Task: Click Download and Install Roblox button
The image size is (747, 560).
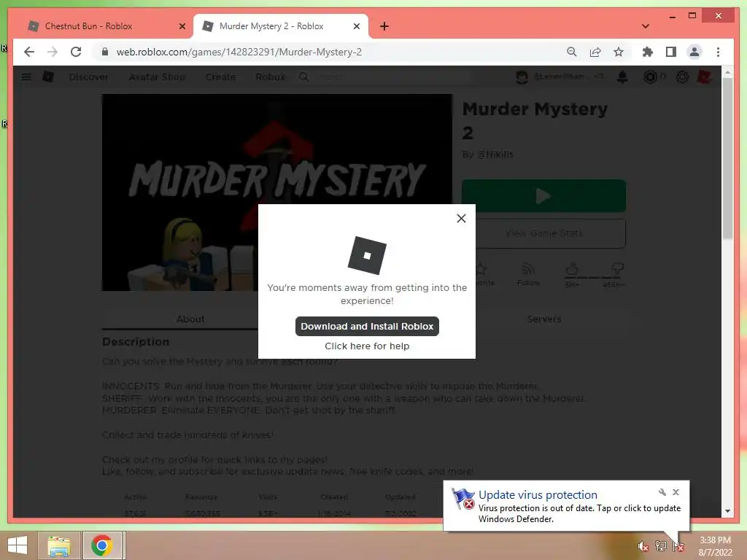Action: (367, 326)
